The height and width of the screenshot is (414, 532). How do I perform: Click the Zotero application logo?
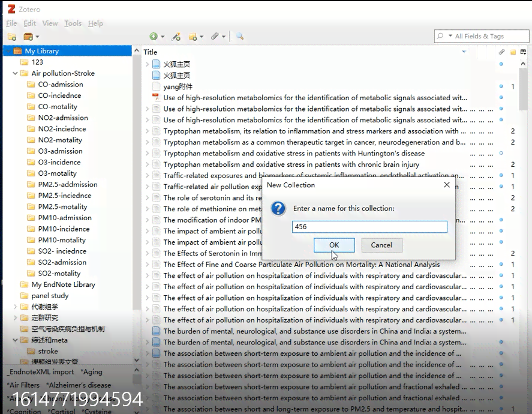click(11, 9)
